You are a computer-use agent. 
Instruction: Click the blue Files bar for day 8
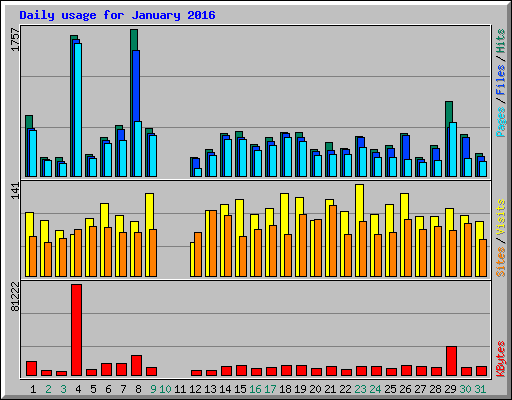[137, 86]
